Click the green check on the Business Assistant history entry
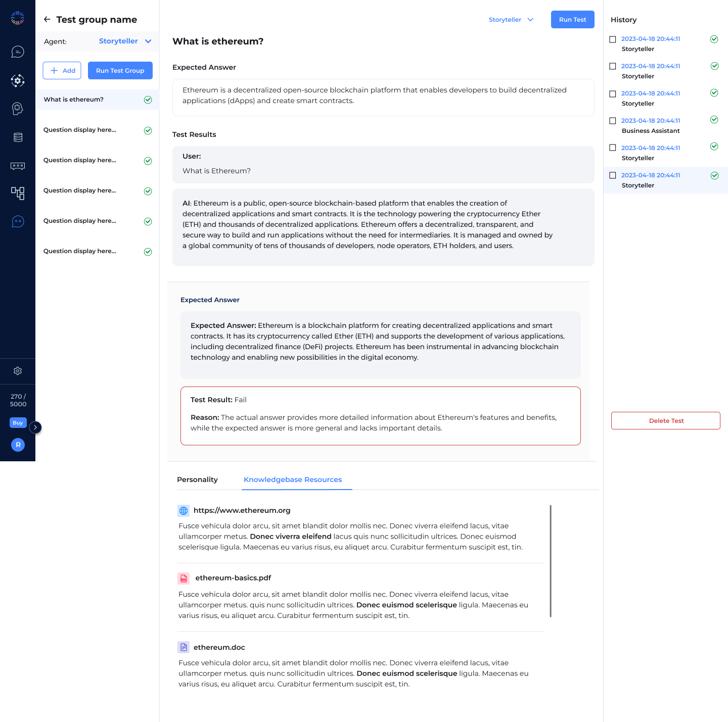 click(x=714, y=120)
